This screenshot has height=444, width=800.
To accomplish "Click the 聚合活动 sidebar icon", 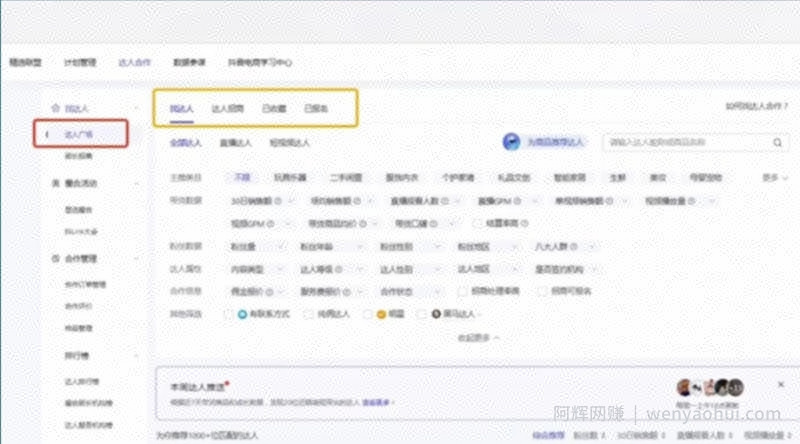I will [x=56, y=183].
